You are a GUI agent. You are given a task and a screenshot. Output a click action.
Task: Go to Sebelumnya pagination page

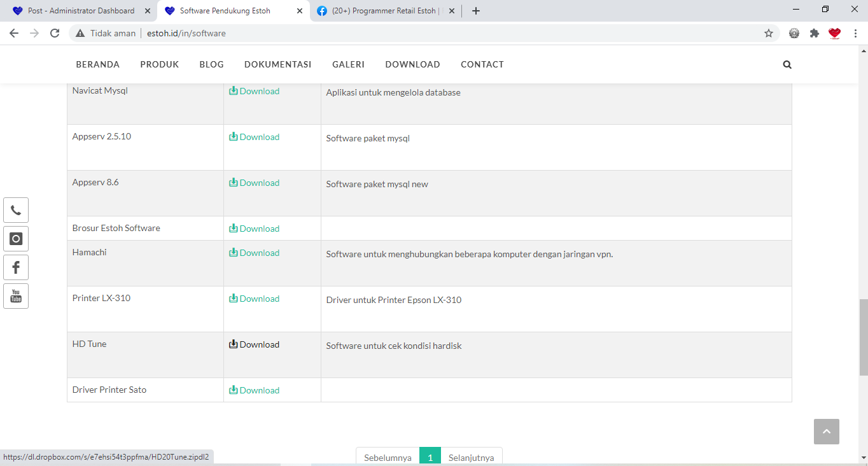(388, 457)
